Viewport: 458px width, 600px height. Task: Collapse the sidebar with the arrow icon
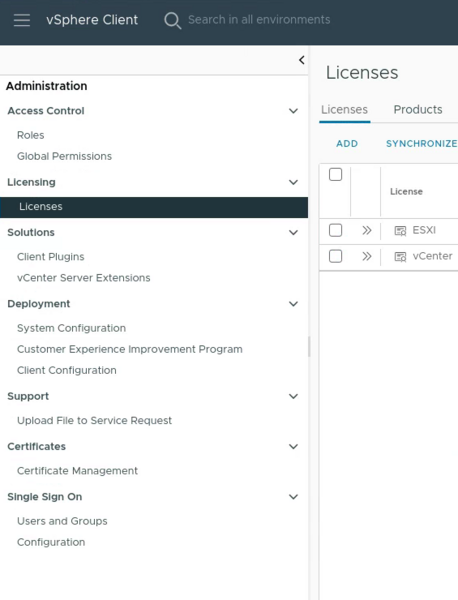click(x=302, y=60)
